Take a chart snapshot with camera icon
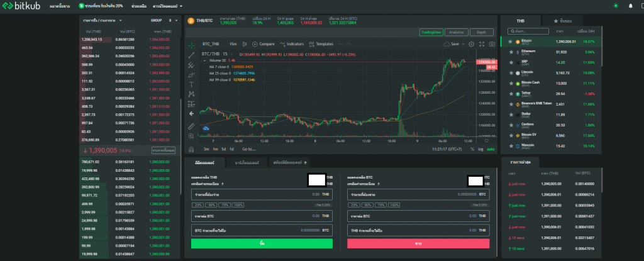This screenshot has width=644, height=261. (492, 44)
